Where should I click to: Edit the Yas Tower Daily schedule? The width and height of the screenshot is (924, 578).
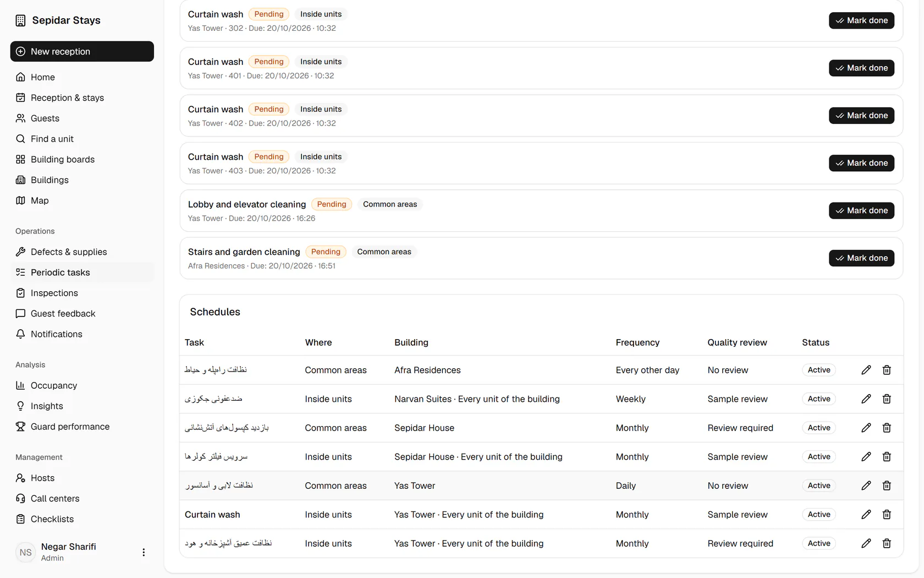(866, 486)
